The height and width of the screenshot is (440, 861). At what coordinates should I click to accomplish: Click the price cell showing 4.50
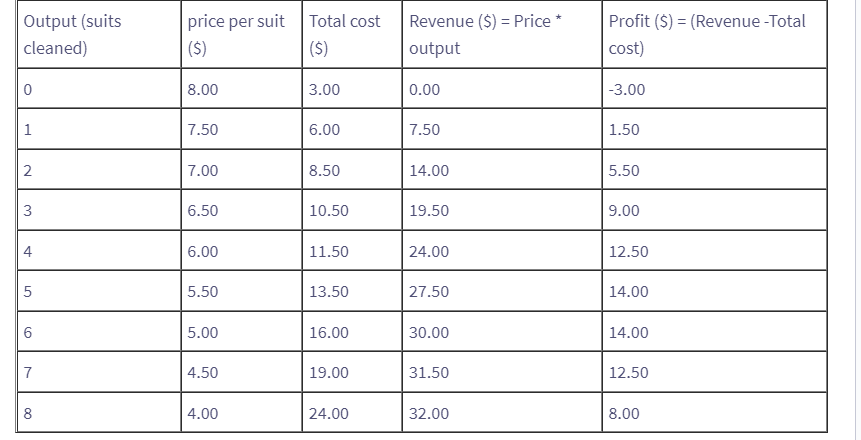[240, 373]
